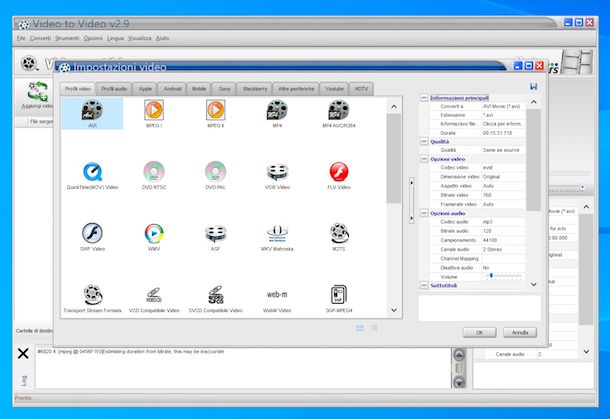Screen dimensions: 610x419
Task: Select the AVI video profile
Action: (x=92, y=113)
